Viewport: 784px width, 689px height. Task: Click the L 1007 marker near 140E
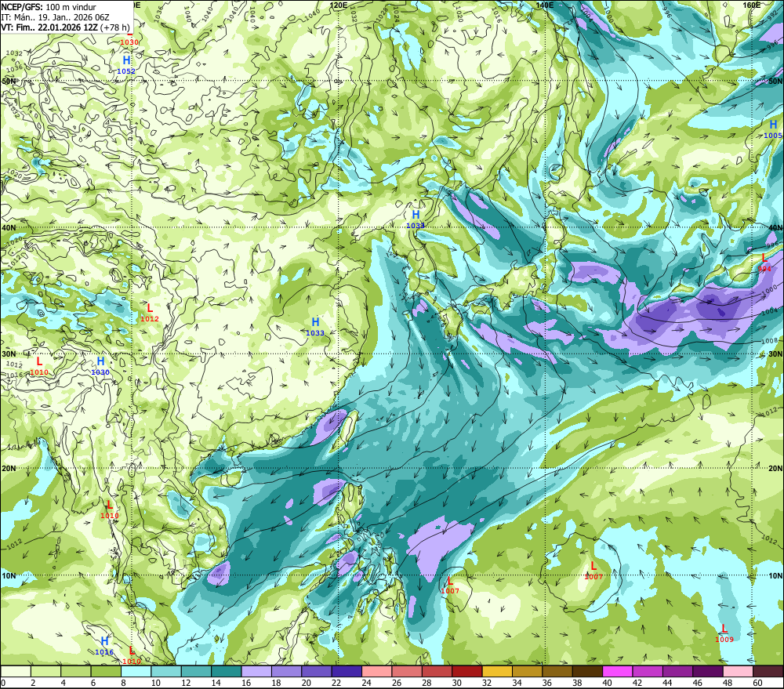tap(593, 571)
